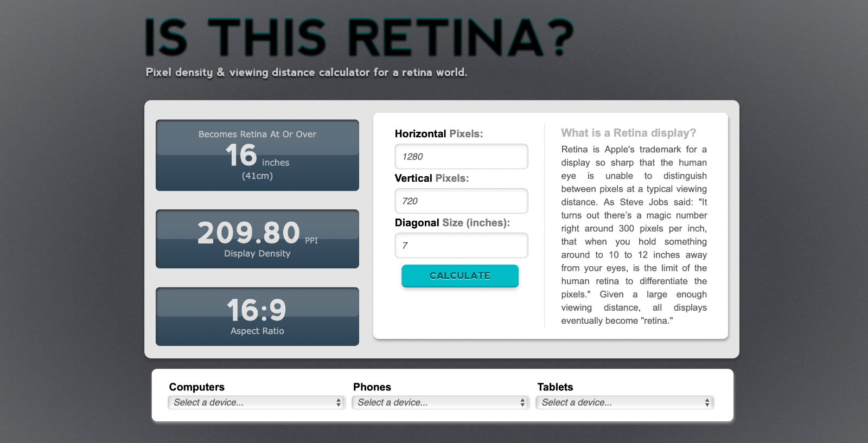Click the '(41cm)' value text

click(257, 176)
